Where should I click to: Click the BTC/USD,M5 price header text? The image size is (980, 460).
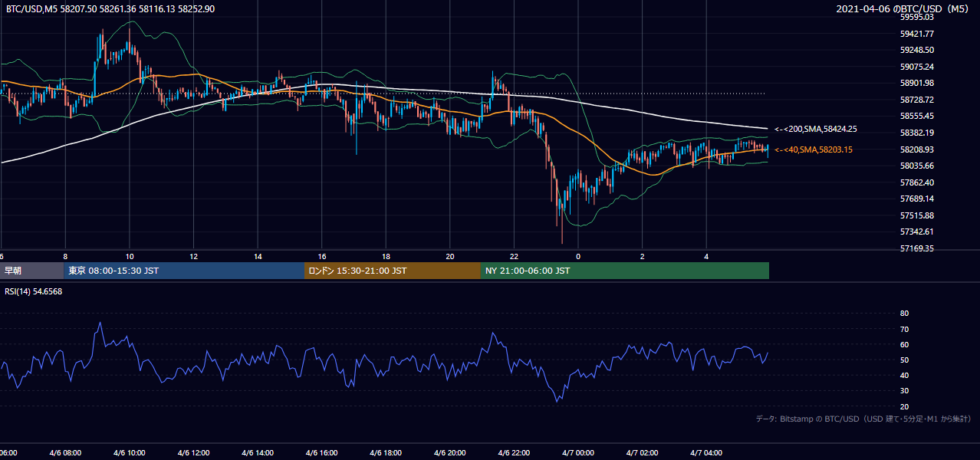110,9
